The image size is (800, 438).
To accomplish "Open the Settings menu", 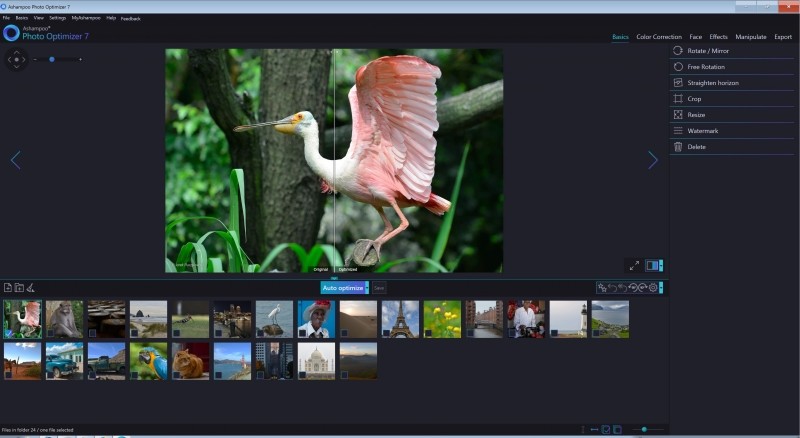I will [x=58, y=18].
